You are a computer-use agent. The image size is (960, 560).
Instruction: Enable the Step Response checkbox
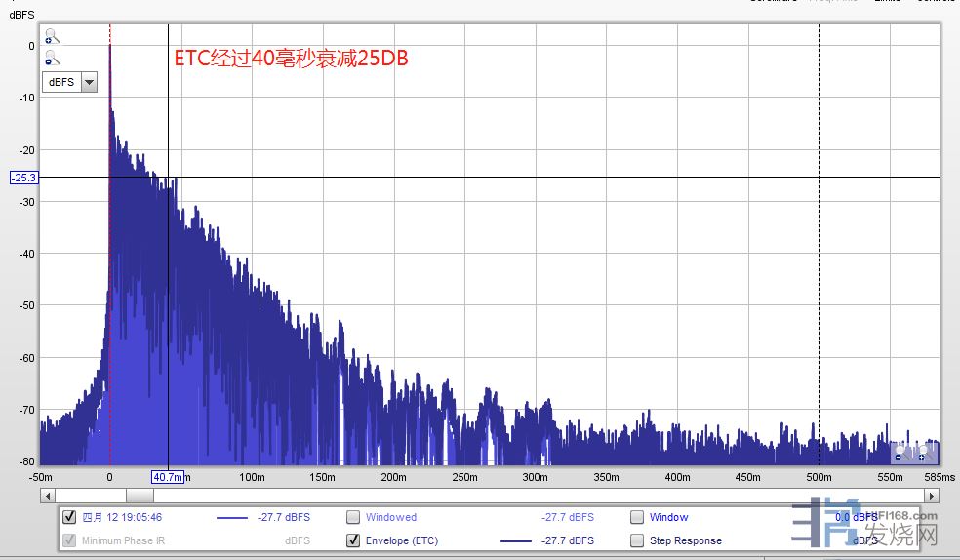[637, 540]
